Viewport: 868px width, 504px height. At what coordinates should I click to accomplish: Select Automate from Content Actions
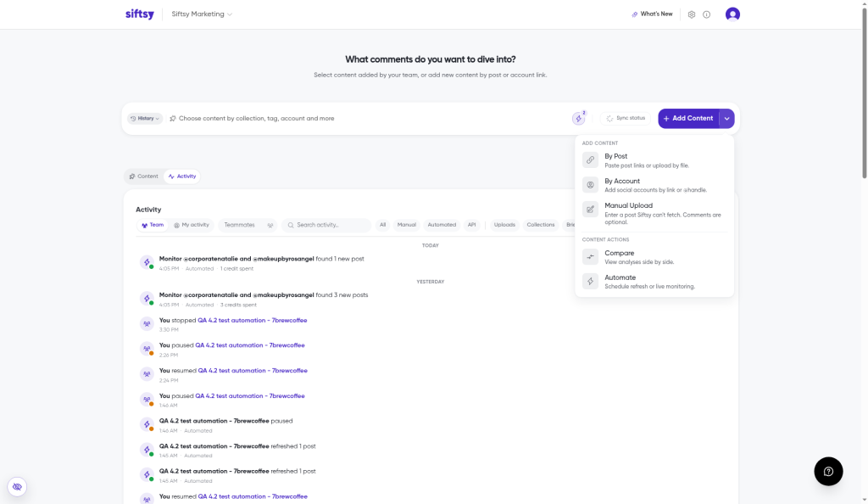(x=654, y=282)
